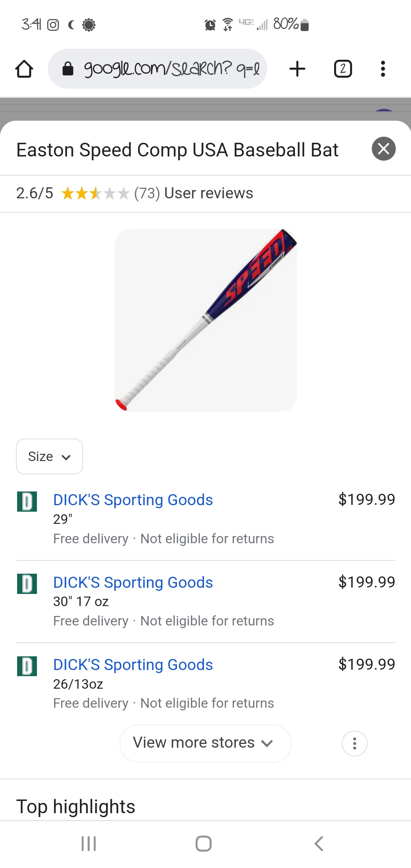Open the Size dropdown
Screen dimensions: 411x868
[x=49, y=456]
